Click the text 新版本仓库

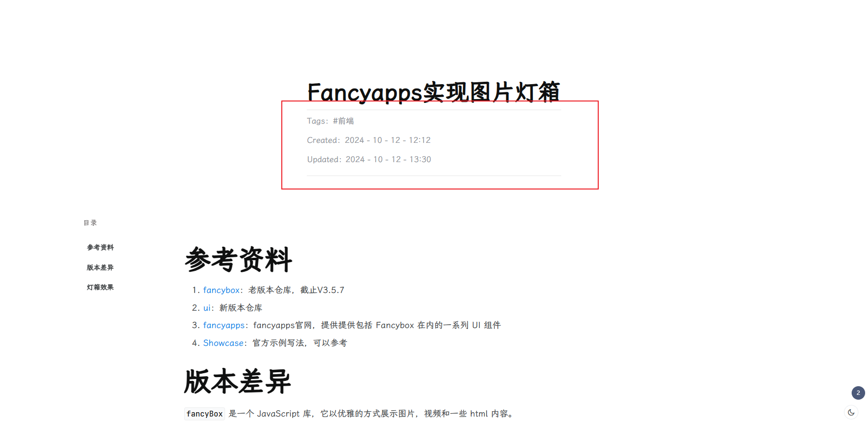coord(241,308)
